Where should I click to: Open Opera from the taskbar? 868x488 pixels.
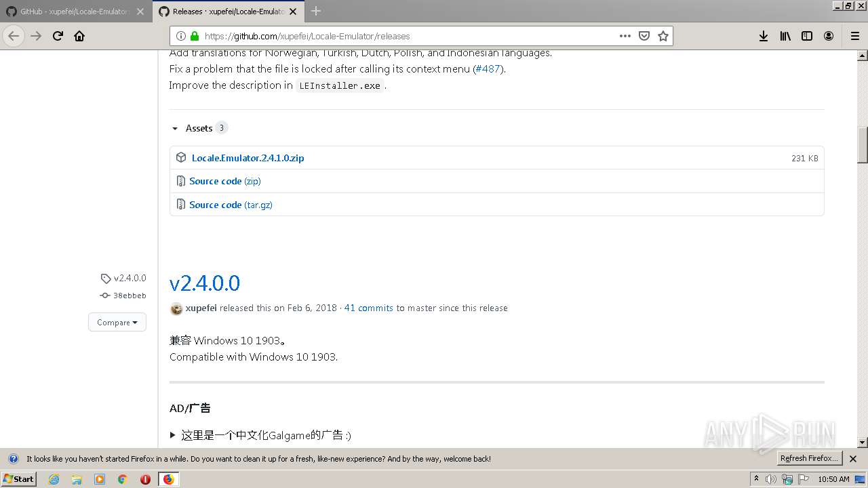145,479
